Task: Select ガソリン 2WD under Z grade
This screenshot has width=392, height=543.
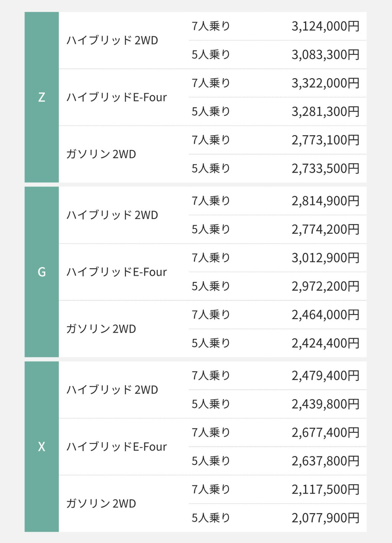Action: [101, 154]
